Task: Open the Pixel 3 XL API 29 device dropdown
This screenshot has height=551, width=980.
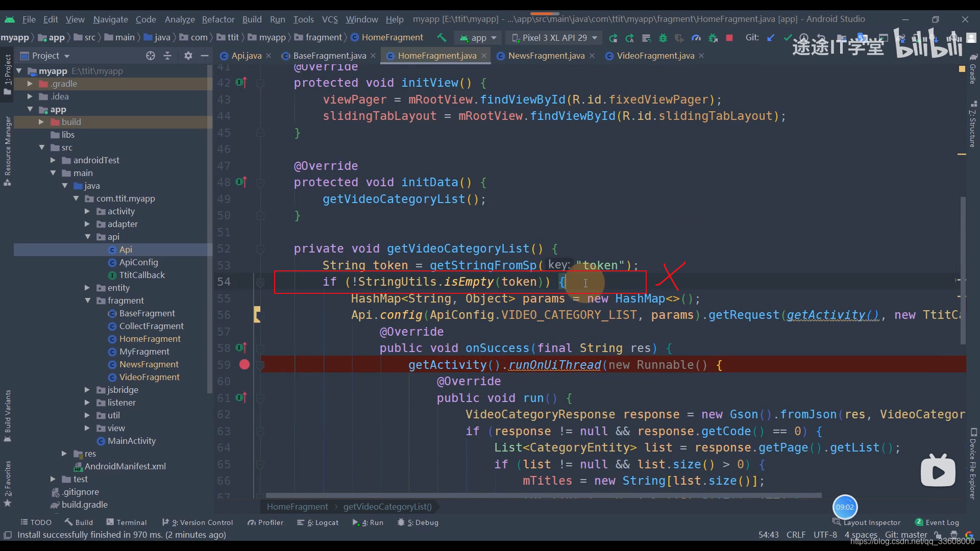Action: 554,38
